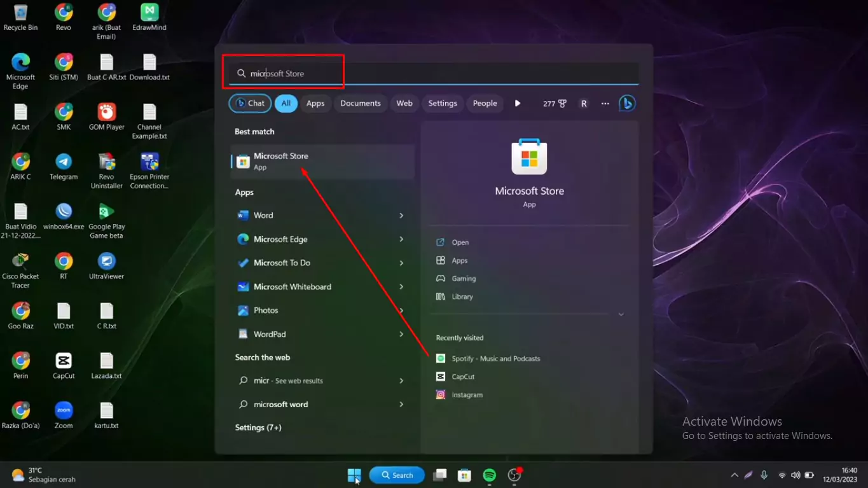The image size is (868, 488).
Task: Expand 'microsoft word' web result arrow
Action: (x=401, y=404)
